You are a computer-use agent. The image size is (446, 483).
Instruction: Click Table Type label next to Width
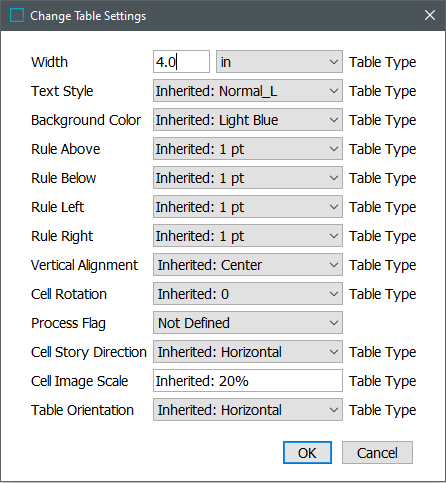tap(383, 62)
